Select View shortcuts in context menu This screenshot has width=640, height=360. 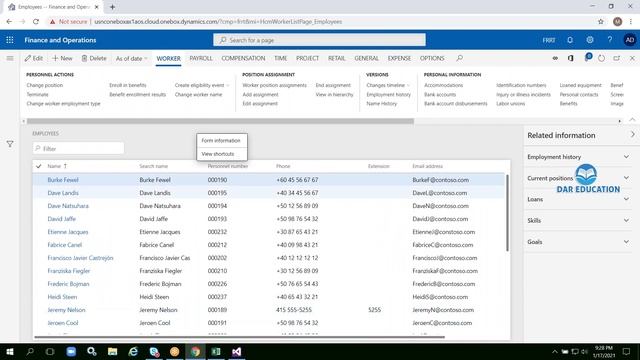tap(222, 154)
